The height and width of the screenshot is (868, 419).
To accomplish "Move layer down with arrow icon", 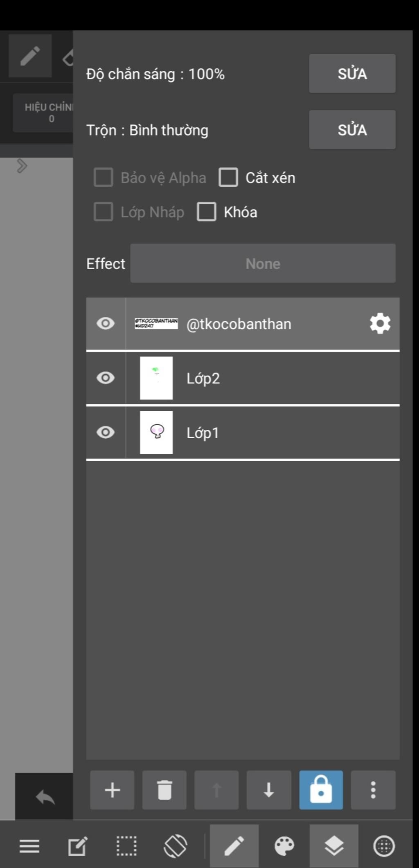I will (269, 790).
